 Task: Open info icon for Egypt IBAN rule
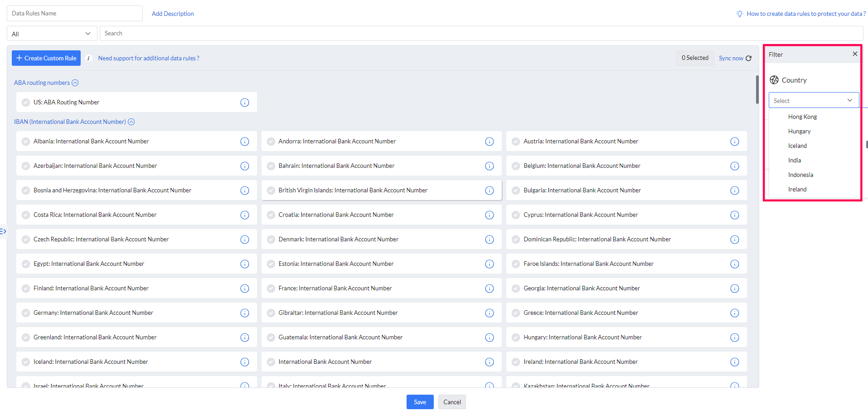[x=245, y=264]
